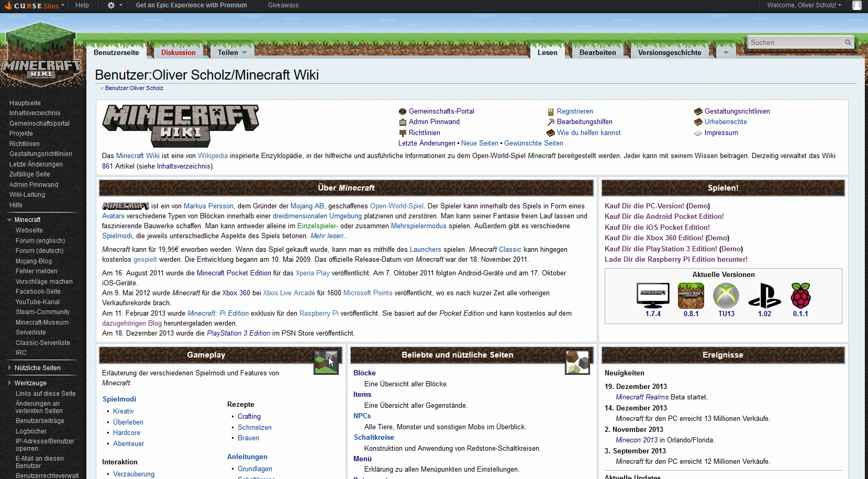Expand the Teilen share dropdown

tap(232, 52)
